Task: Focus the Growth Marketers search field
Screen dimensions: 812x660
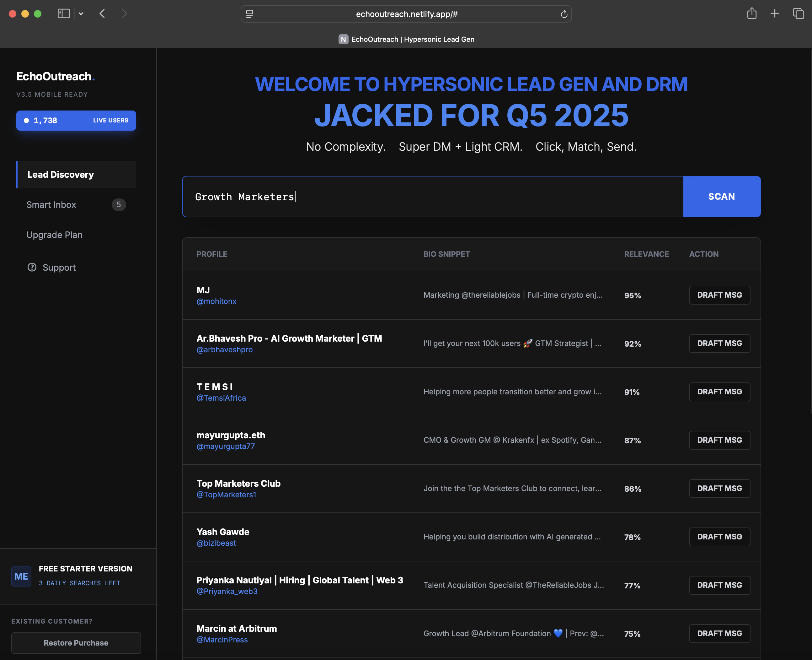Action: (432, 197)
